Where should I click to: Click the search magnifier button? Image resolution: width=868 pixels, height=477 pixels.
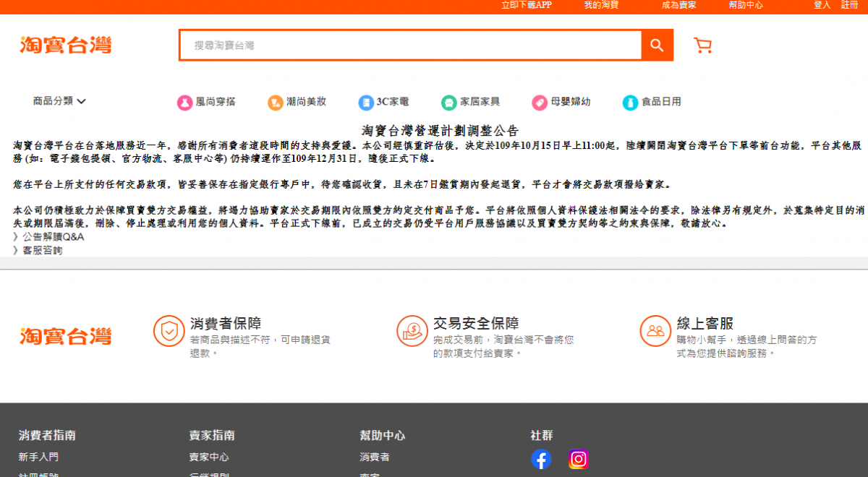(x=657, y=45)
